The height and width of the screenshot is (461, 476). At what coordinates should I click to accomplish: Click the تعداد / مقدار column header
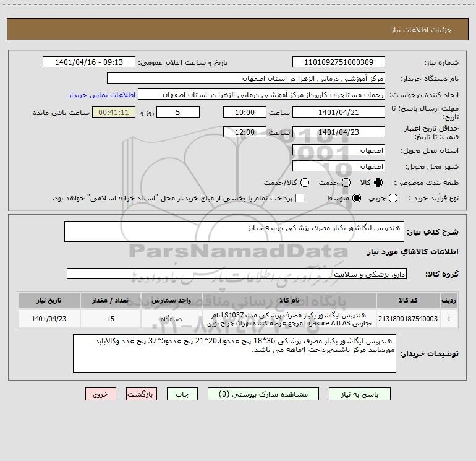click(x=111, y=301)
